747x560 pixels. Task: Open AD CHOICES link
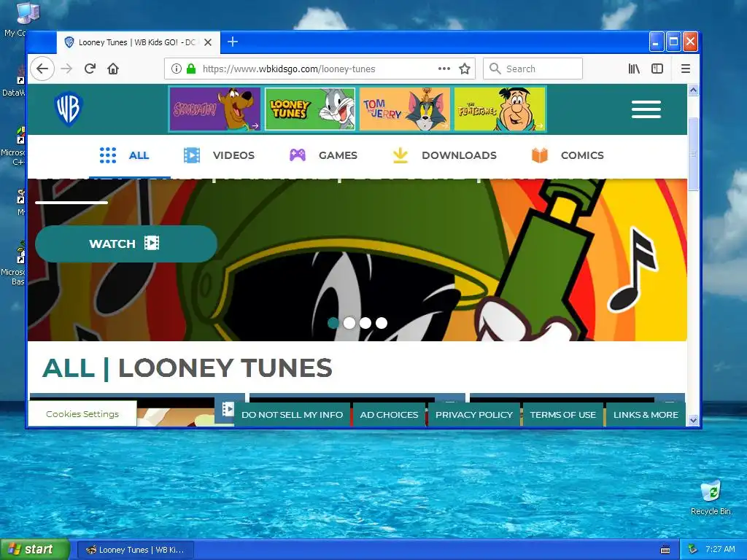[x=390, y=415]
